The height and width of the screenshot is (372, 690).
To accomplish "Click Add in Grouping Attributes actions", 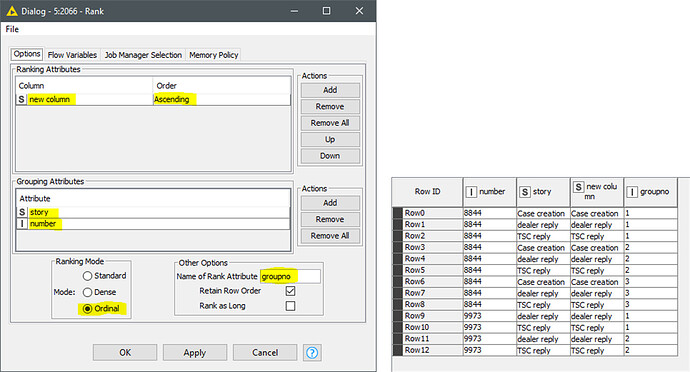I will click(330, 203).
